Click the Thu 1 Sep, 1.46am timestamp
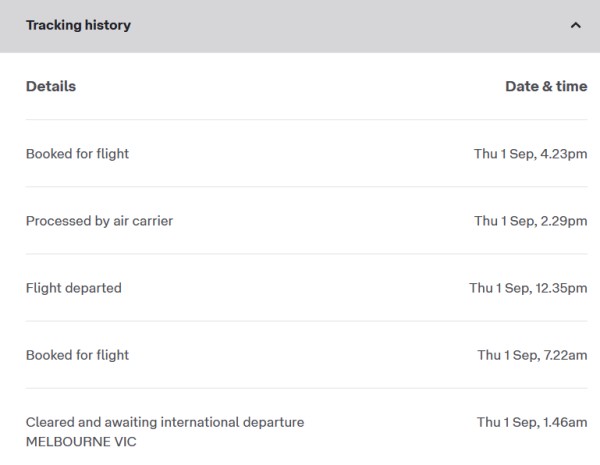Screen dimensions: 600x465 coord(532,422)
